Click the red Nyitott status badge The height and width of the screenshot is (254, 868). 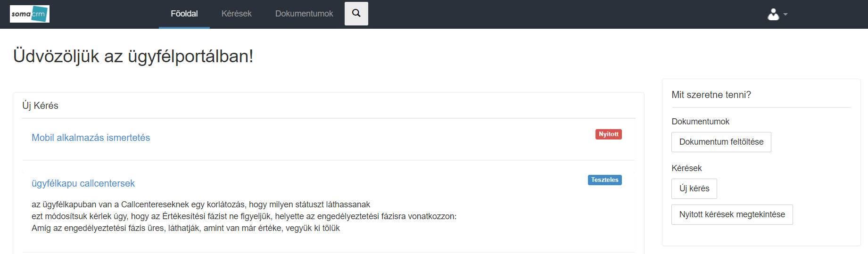click(609, 134)
